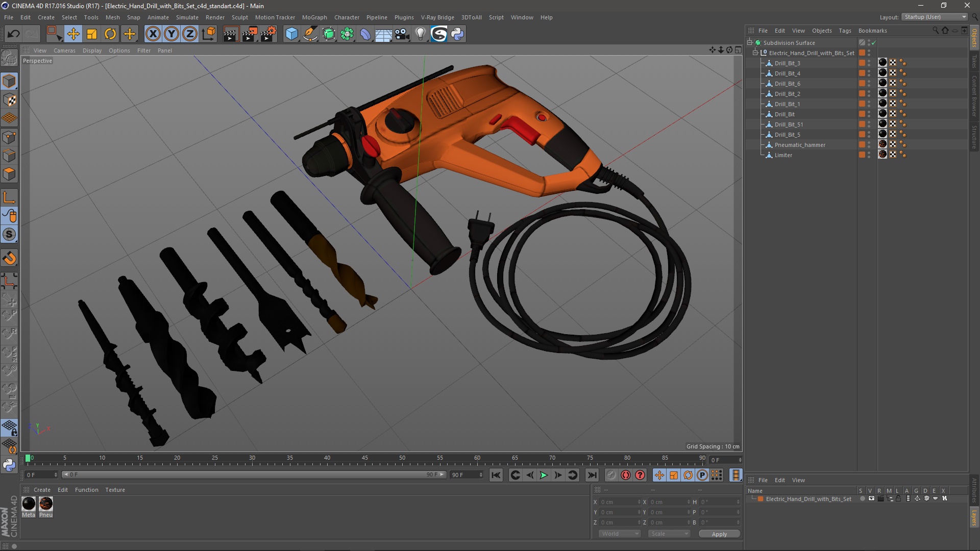Image resolution: width=980 pixels, height=551 pixels.
Task: Go to start of animation
Action: (x=496, y=475)
